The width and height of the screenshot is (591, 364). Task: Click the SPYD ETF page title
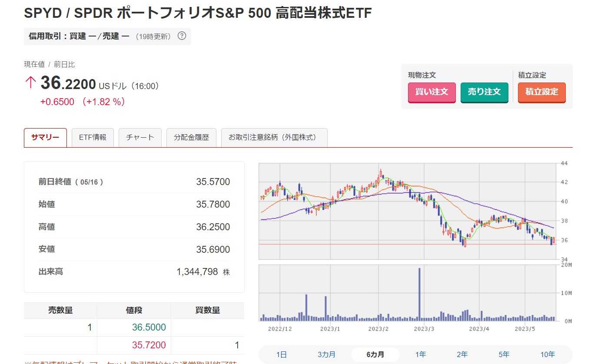click(x=198, y=13)
